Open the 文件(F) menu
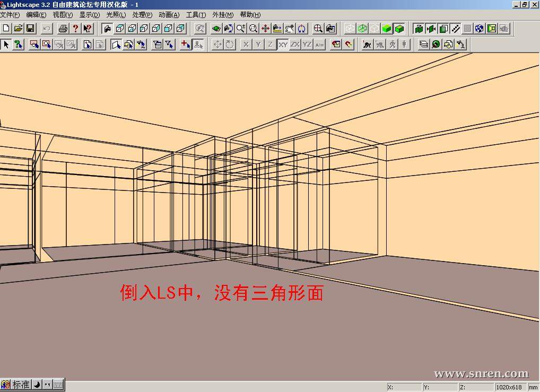Viewport: 540px width, 392px height. click(x=10, y=15)
